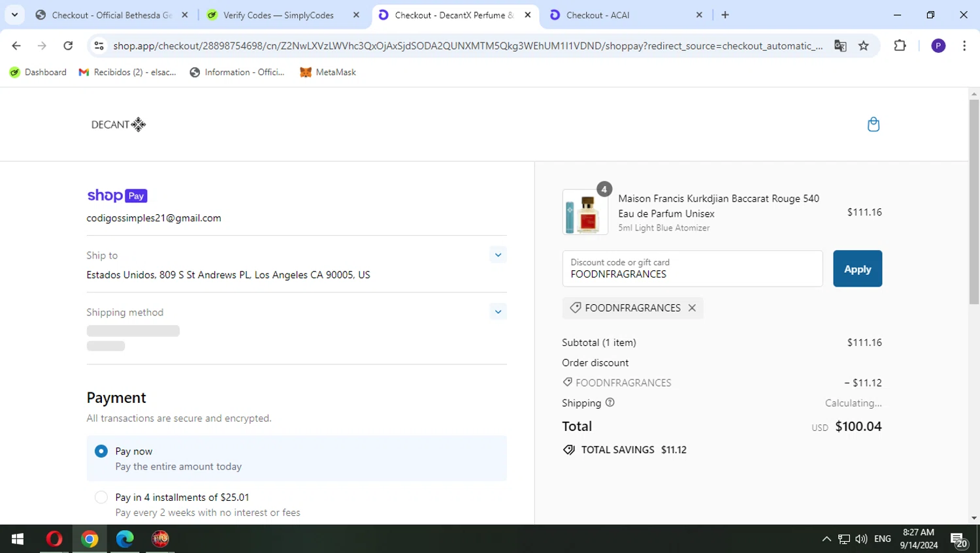Close the Verify Codes SimplyCodes tab
Viewport: 980px width, 553px height.
click(x=356, y=15)
